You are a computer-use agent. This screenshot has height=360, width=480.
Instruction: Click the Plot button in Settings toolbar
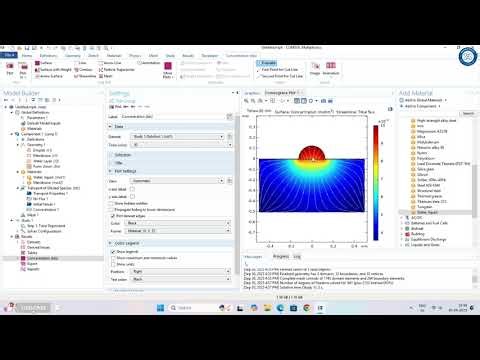115,107
